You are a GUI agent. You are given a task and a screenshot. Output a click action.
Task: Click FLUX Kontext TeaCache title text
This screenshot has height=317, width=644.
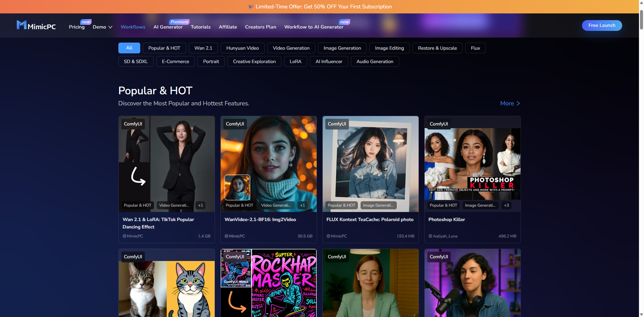pyautogui.click(x=370, y=219)
